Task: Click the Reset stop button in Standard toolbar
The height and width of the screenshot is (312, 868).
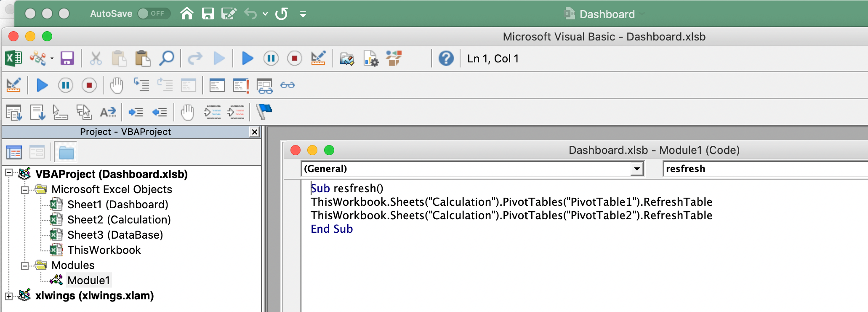Action: [x=295, y=58]
